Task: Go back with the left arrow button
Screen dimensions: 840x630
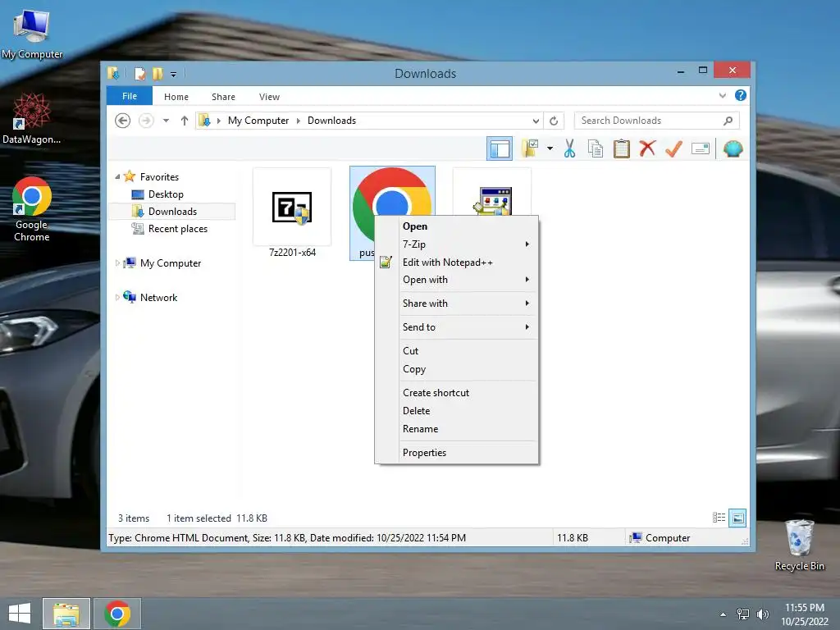Action: 123,121
